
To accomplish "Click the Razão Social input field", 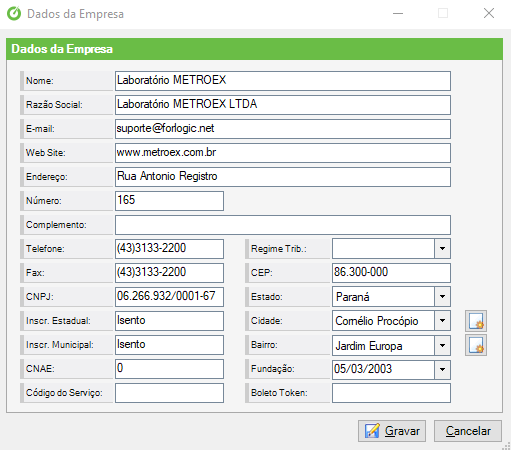I will tap(283, 105).
